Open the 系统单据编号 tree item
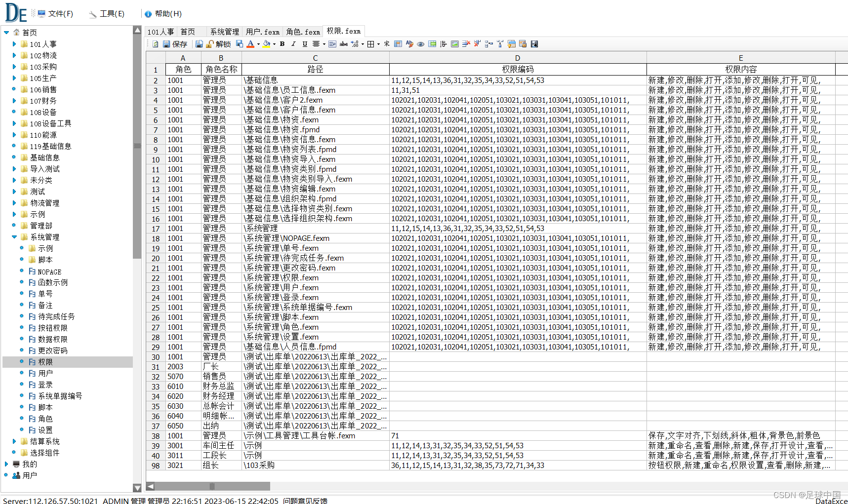This screenshot has height=504, width=848. coord(60,396)
